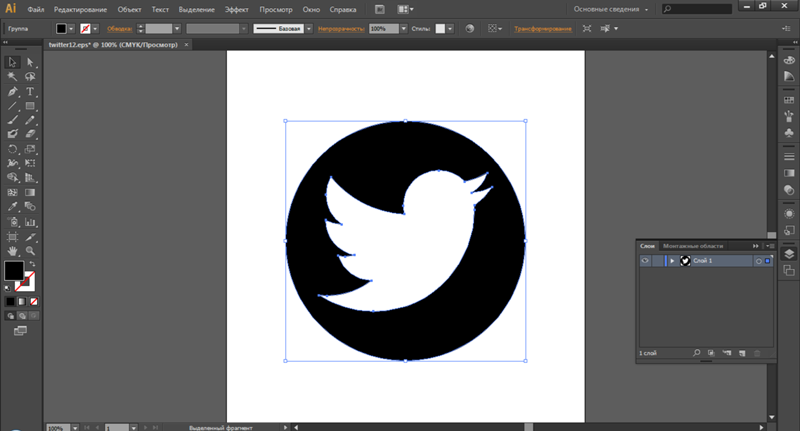Toggle visibility eye of Слой 1
The width and height of the screenshot is (800, 431).
(x=645, y=261)
